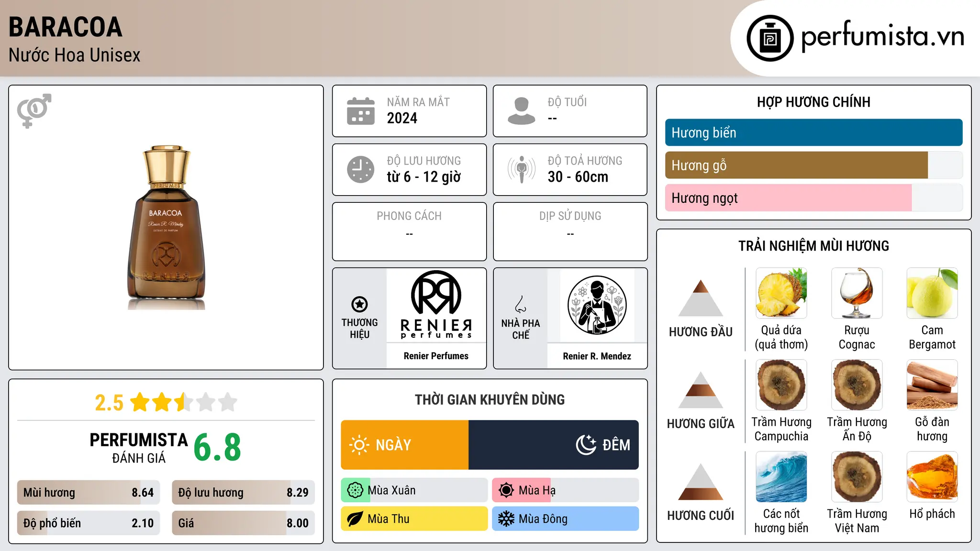980x551 pixels.
Task: Click the Hương đầu pyramid icon
Action: point(701,298)
